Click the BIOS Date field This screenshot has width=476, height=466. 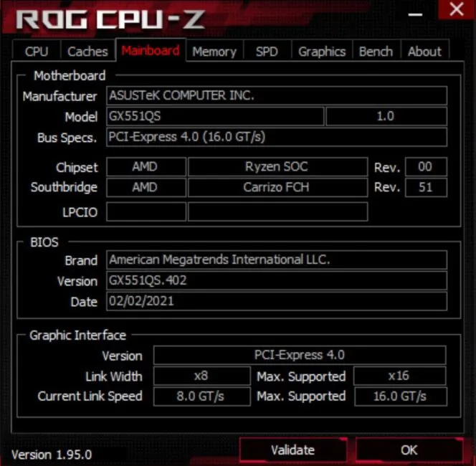point(277,301)
